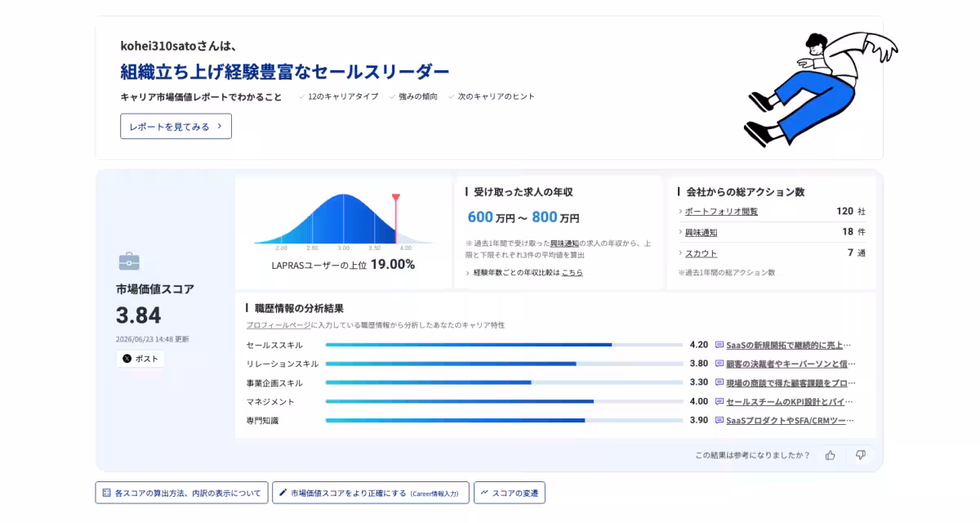
Task: Click the comment icon next to 顧客の決裁者
Action: click(x=719, y=364)
